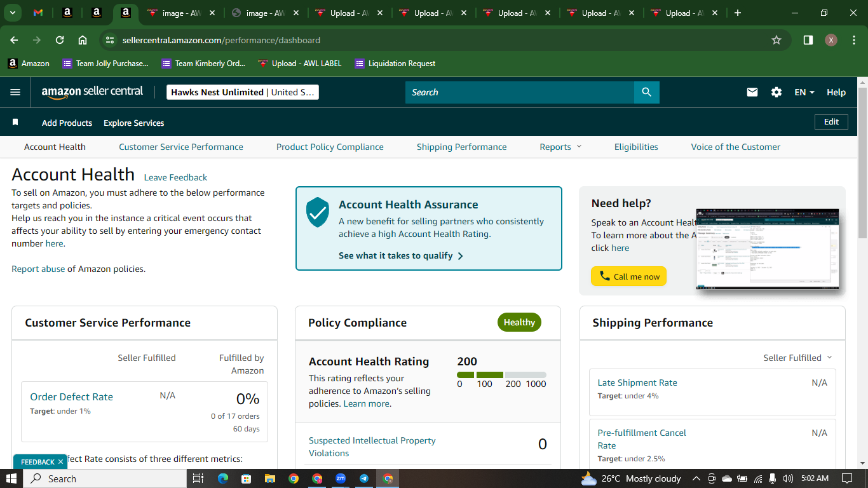Open the Windows Start menu
The height and width of the screenshot is (488, 868).
(11, 478)
